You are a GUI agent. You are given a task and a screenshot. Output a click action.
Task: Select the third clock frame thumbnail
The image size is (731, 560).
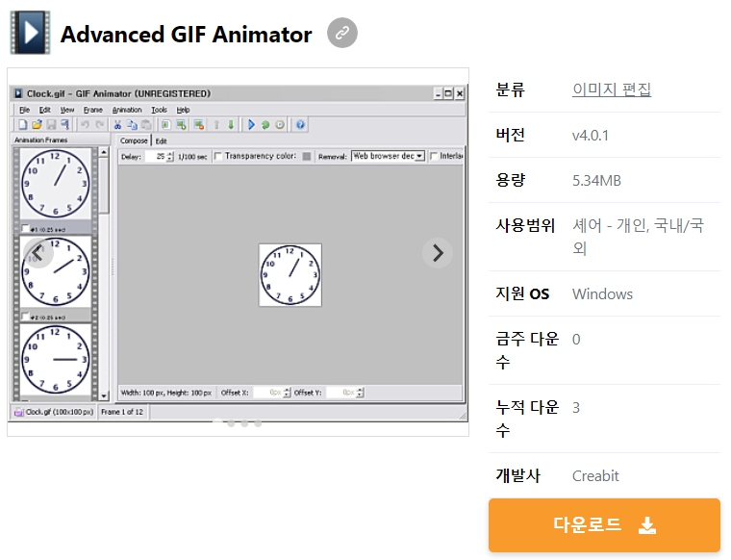click(x=56, y=360)
